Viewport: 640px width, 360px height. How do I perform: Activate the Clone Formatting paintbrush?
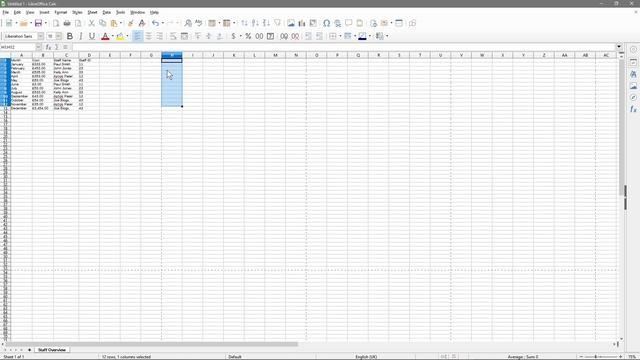[x=131, y=23]
